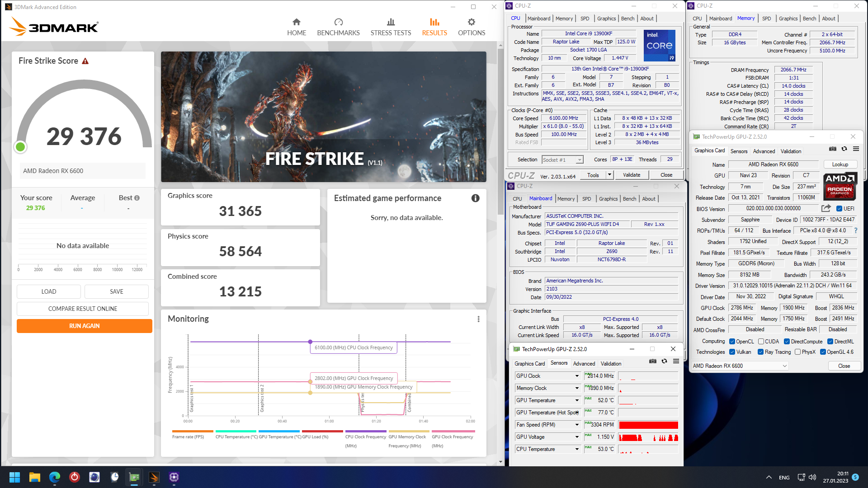Switch to Advanced tab in GPU-Z main window
868x488 pixels.
[764, 151]
